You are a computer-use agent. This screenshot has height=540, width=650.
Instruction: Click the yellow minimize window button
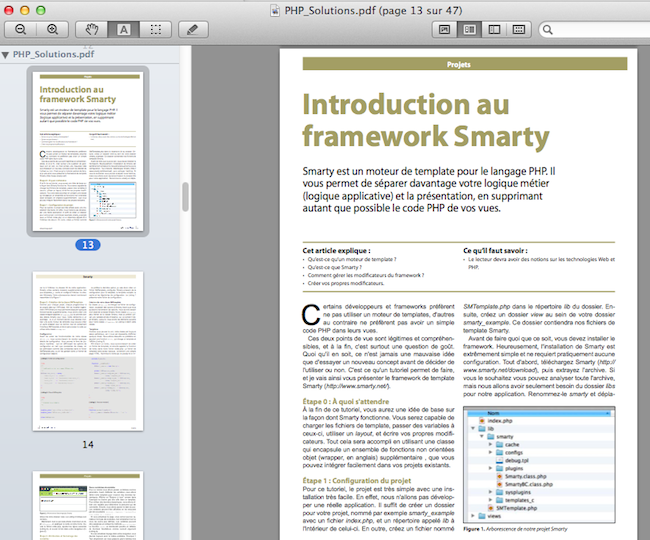(x=24, y=10)
